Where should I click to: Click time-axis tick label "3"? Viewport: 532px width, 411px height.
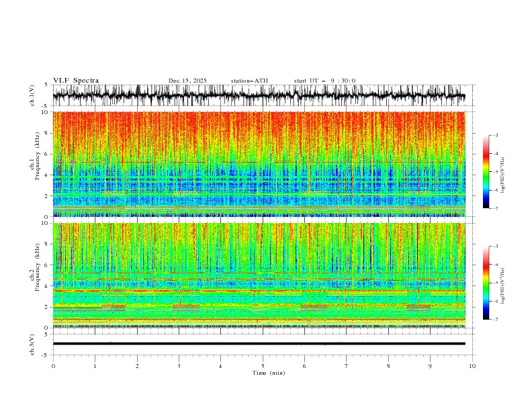point(179,366)
